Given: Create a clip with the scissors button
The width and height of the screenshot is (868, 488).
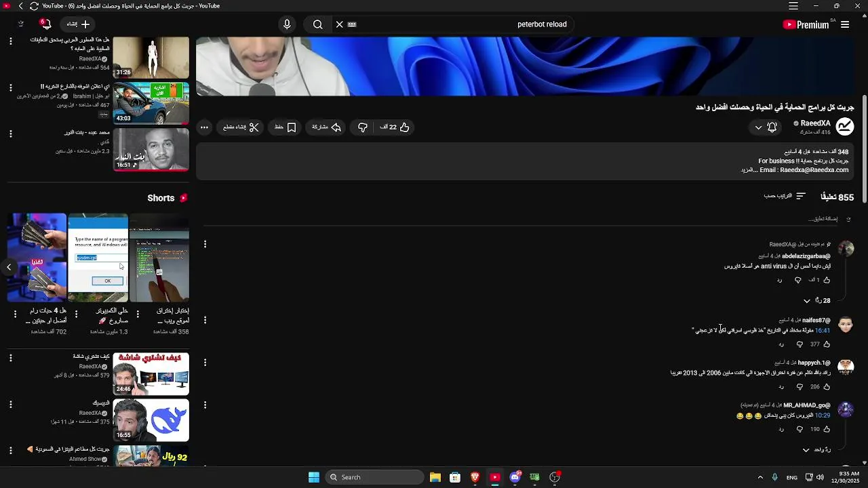Looking at the screenshot, I should [241, 127].
